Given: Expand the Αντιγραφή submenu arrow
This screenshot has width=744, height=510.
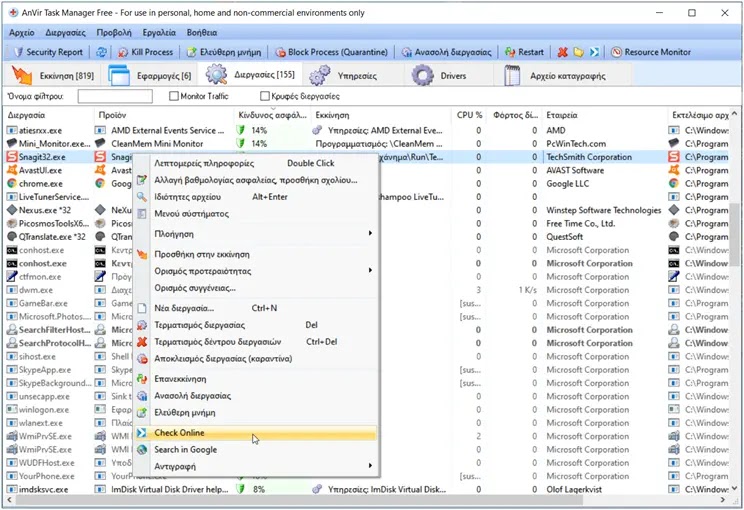Looking at the screenshot, I should [370, 466].
